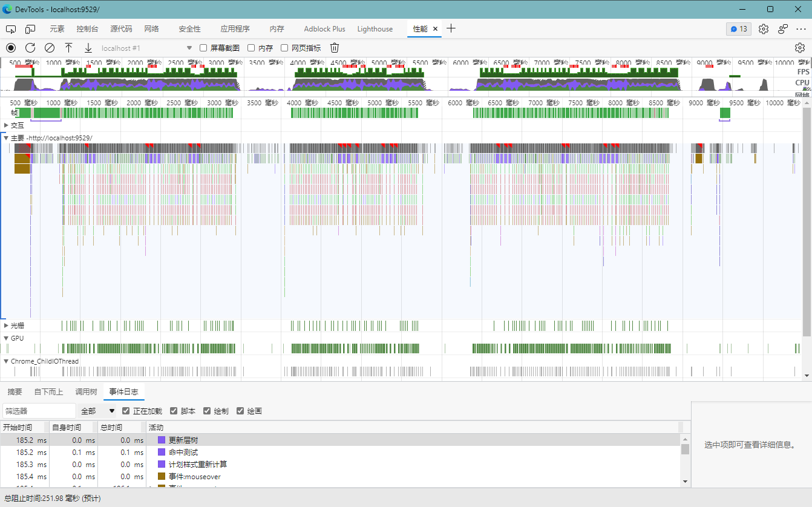Click the 185.3 ms start time cell
The height and width of the screenshot is (507, 812).
click(24, 464)
